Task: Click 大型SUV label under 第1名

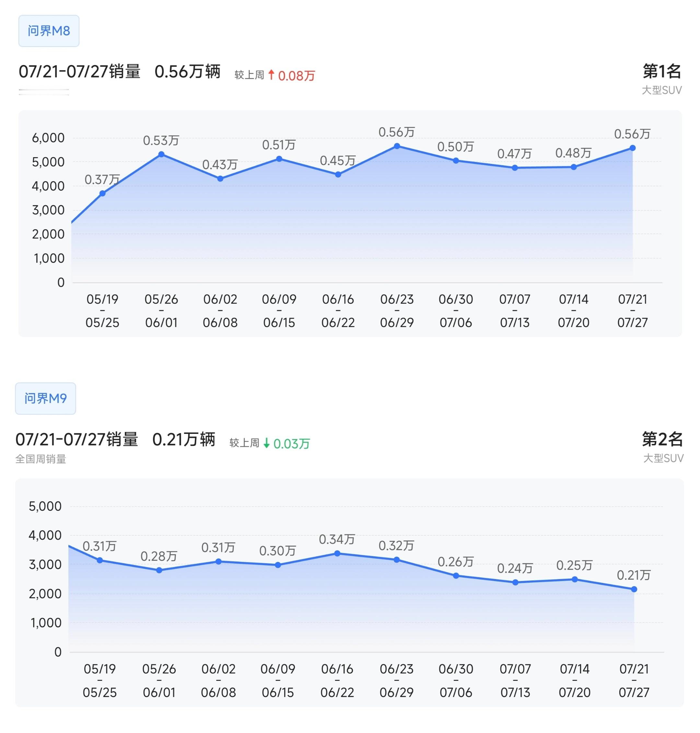Action: coord(662,90)
